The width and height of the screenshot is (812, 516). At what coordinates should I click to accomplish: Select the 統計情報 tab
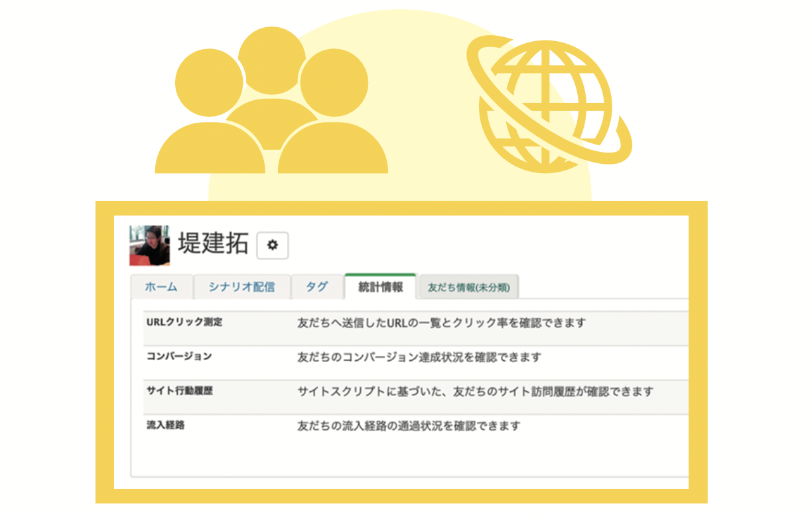pos(380,287)
